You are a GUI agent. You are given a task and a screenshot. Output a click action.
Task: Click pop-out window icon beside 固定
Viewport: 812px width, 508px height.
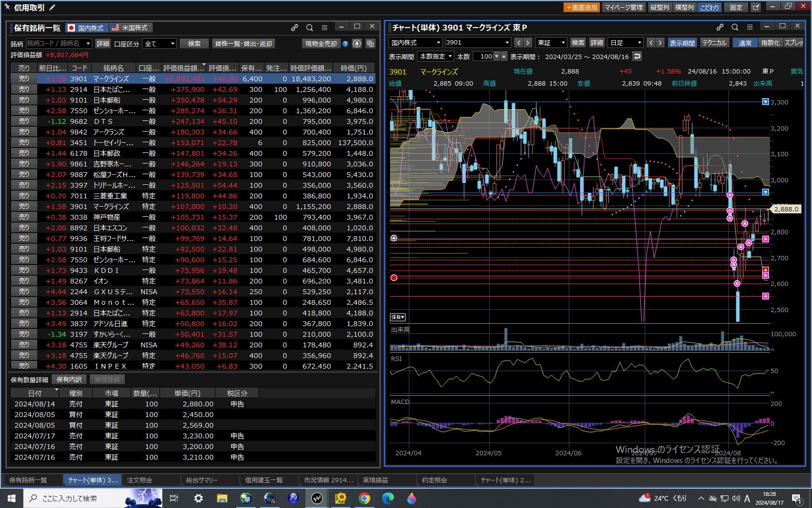pyautogui.click(x=755, y=7)
